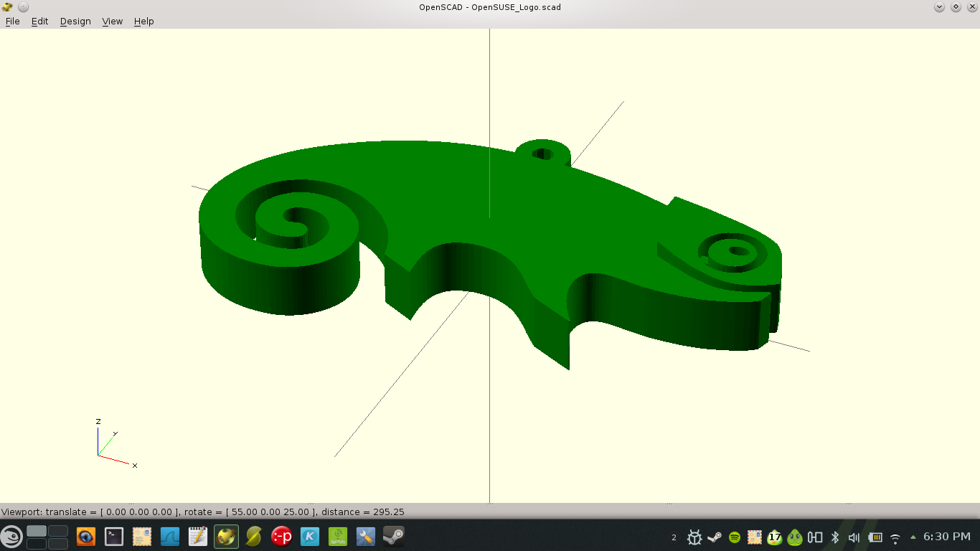Open the Help menu
The image size is (980, 551).
143,22
